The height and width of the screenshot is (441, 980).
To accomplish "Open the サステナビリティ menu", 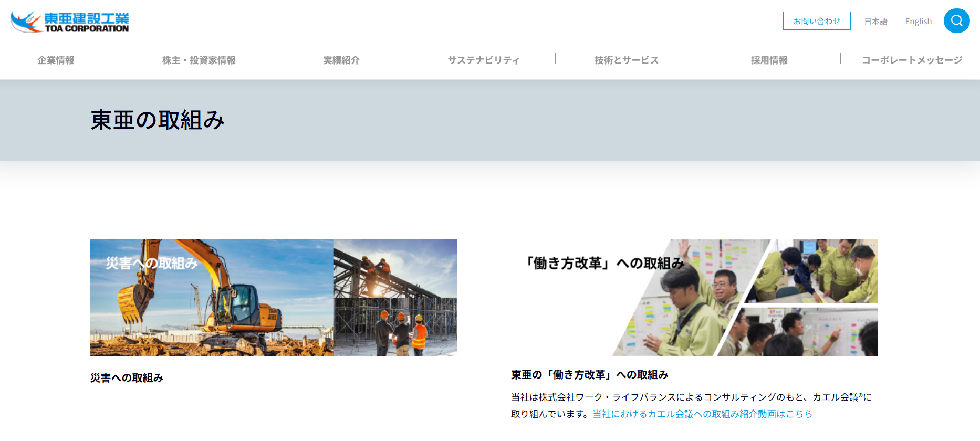I will 484,60.
